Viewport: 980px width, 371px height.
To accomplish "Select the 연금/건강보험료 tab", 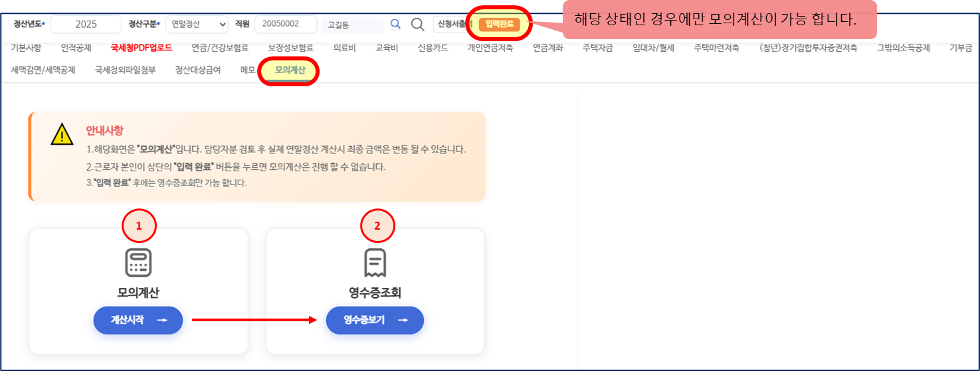I will pos(220,48).
